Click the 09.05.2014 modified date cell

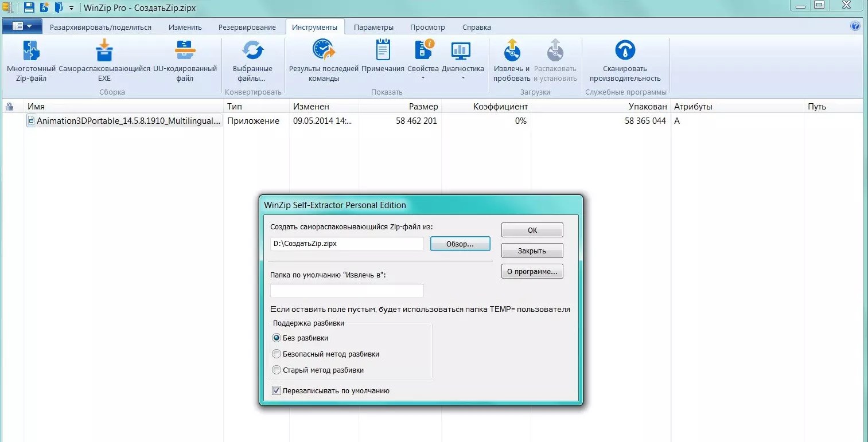coord(322,121)
